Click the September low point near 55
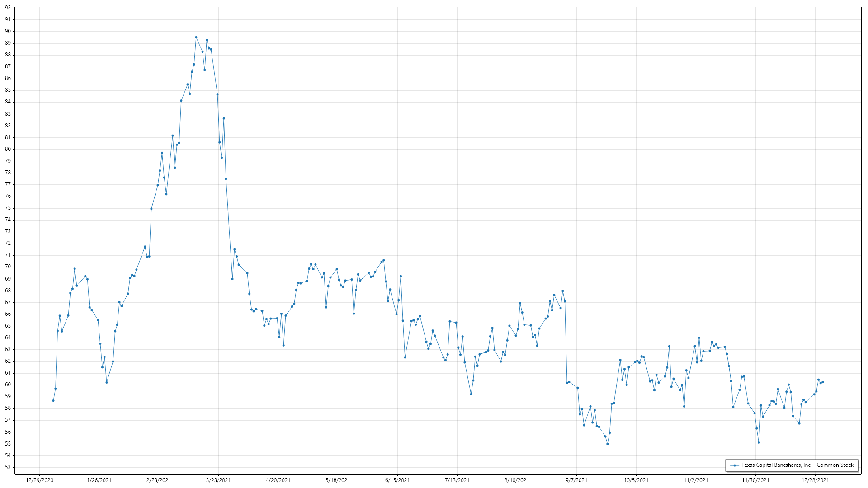868x488 pixels. (x=607, y=444)
